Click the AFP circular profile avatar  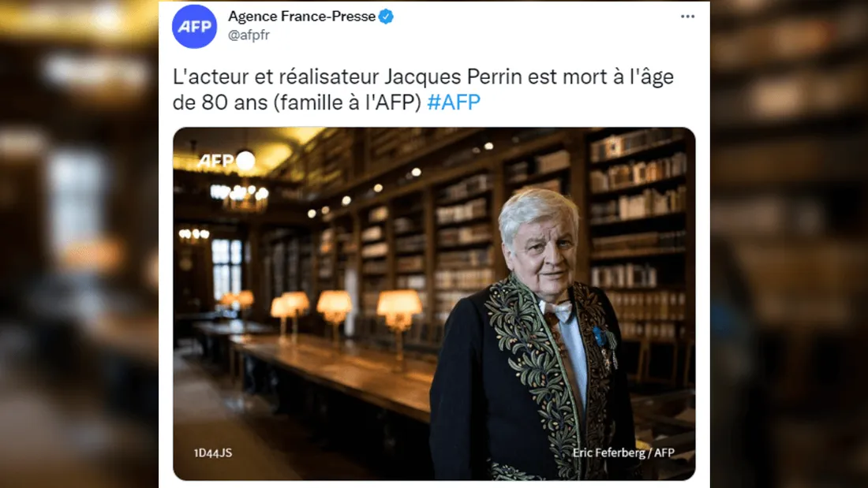click(194, 26)
